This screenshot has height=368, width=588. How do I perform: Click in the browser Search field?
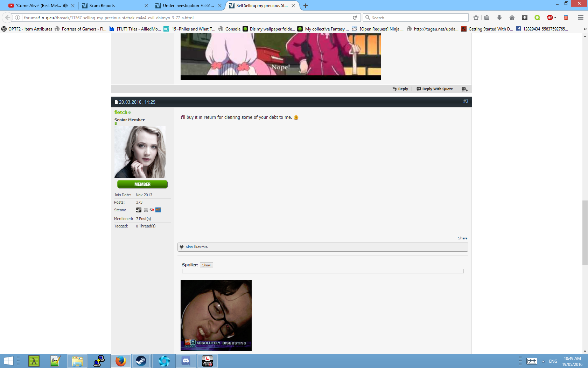point(418,18)
